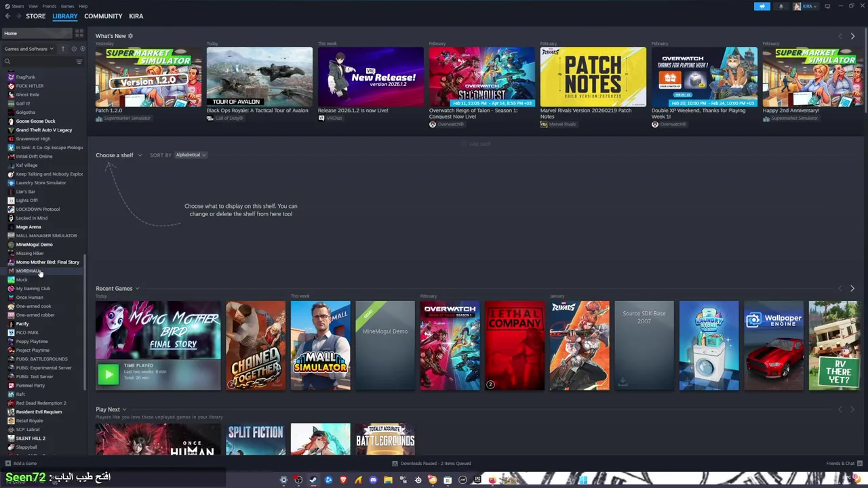Open advanced filter options icon in search bar
The width and height of the screenshot is (868, 488).
point(79,62)
